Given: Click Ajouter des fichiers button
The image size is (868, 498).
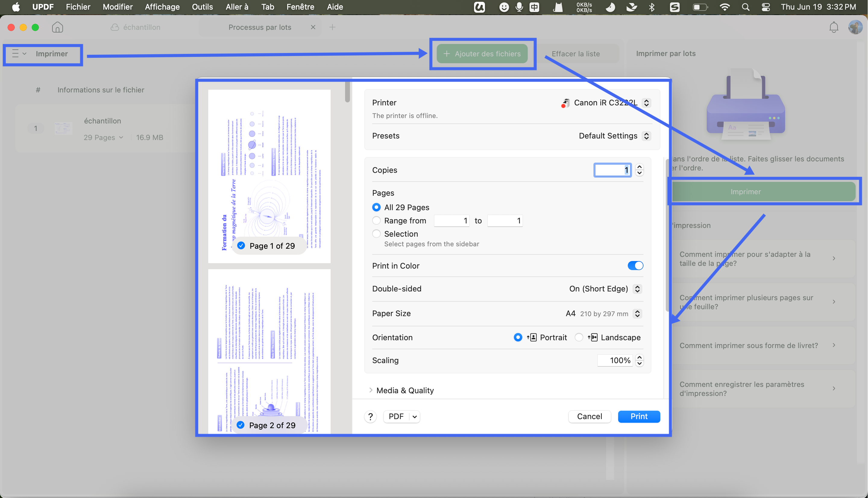Looking at the screenshot, I should [x=482, y=54].
